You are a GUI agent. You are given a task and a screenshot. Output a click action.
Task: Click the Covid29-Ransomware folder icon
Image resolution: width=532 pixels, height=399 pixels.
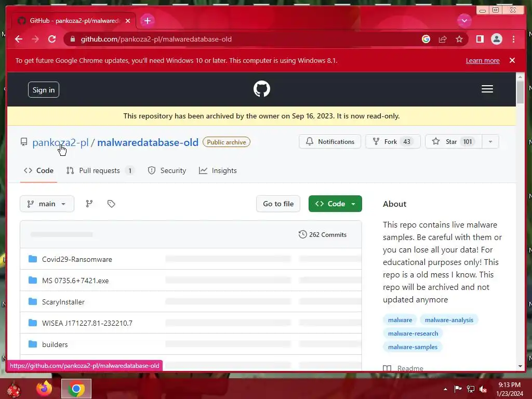pyautogui.click(x=33, y=259)
